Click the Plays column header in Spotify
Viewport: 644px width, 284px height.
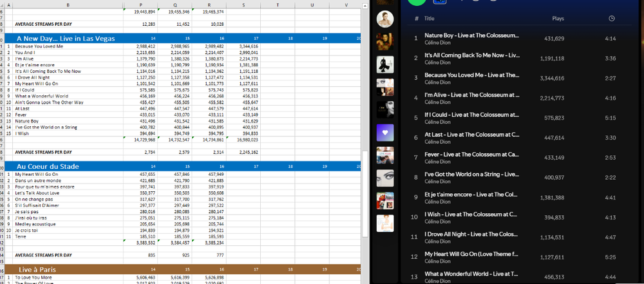click(558, 19)
